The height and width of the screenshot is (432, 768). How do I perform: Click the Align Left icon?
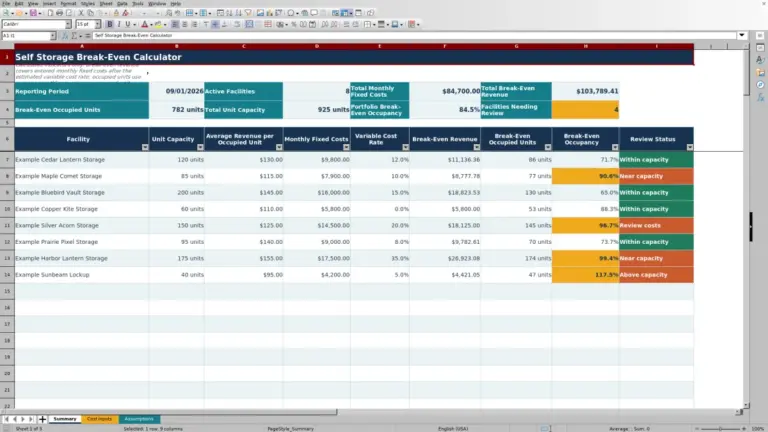point(175,24)
